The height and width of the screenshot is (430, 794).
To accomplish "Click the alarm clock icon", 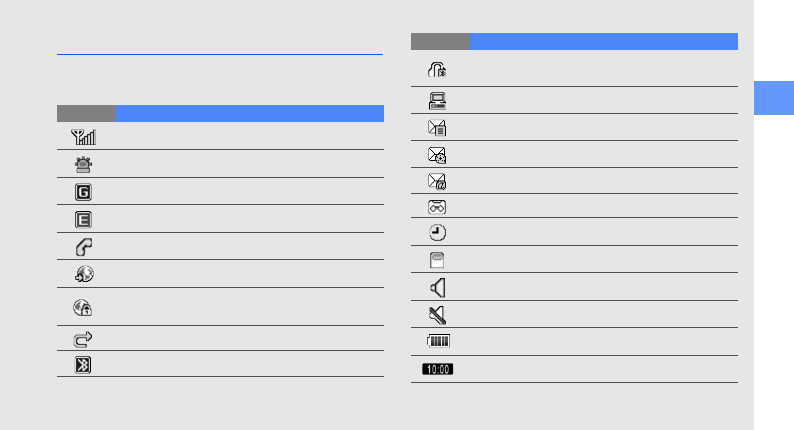I will coord(439,232).
